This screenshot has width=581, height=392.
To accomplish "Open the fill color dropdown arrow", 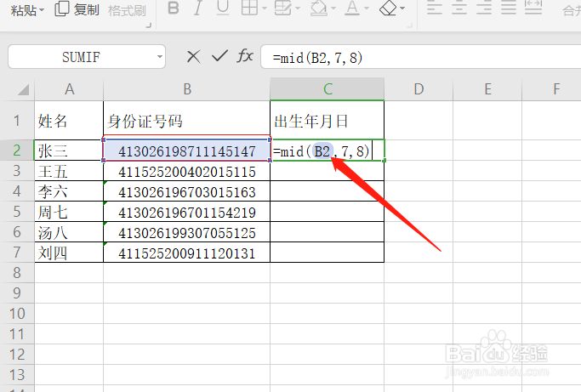I will 333,9.
